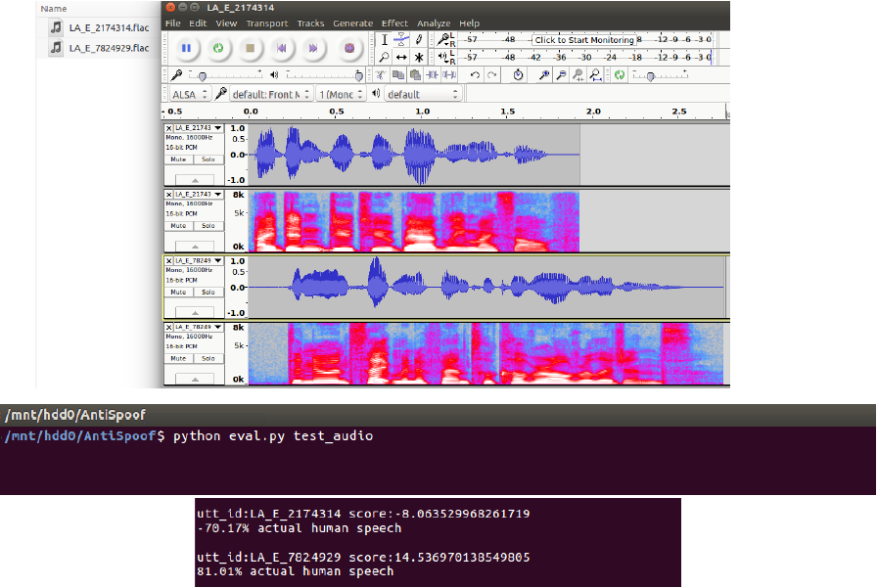Image resolution: width=878 pixels, height=588 pixels.
Task: Pick the Multi-Tool asterisk icon
Action: click(419, 58)
